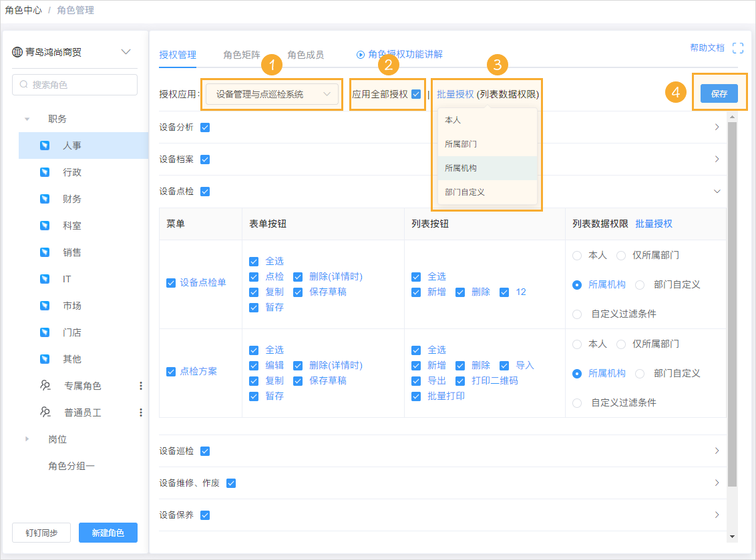This screenshot has width=756, height=560.
Task: Open the 设备管理与点巡检系统 application dropdown
Action: click(x=272, y=94)
